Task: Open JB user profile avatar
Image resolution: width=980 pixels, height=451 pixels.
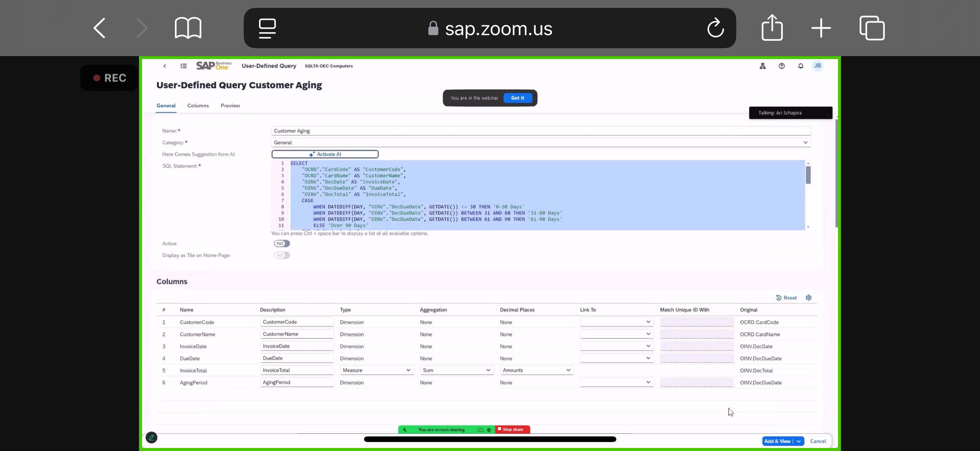Action: pyautogui.click(x=817, y=65)
